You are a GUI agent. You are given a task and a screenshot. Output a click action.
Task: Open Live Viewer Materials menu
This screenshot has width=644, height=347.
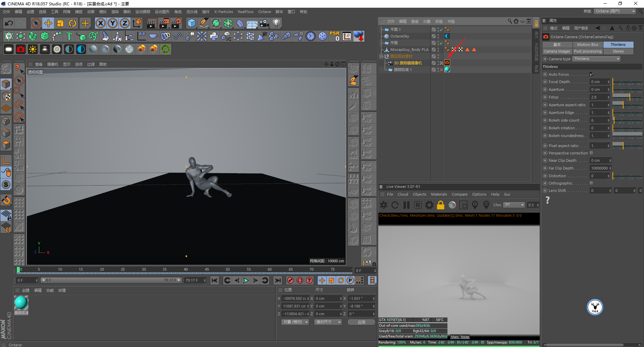tap(439, 194)
